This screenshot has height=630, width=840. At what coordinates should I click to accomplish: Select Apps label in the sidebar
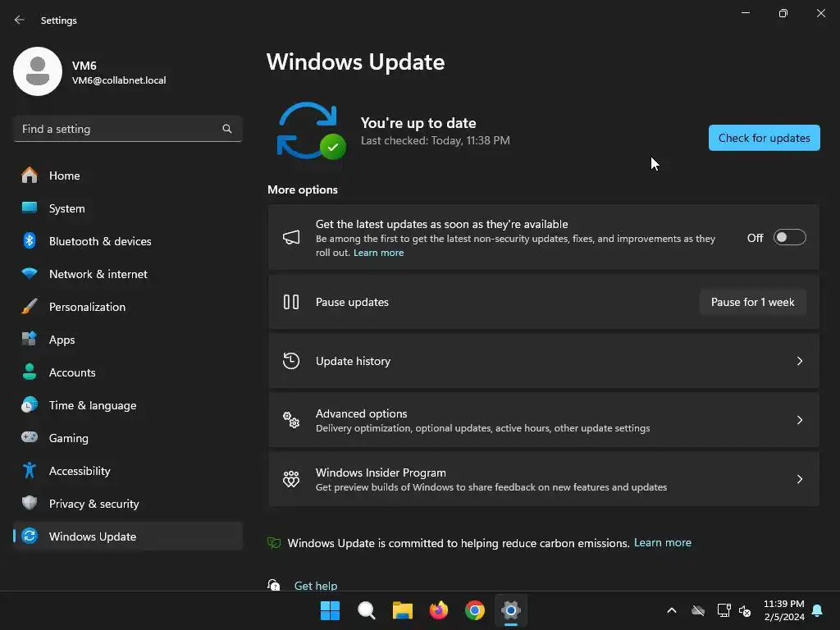[62, 340]
